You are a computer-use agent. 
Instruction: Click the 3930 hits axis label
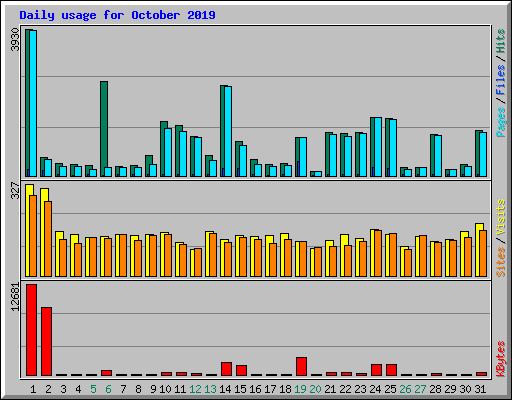tap(15, 40)
